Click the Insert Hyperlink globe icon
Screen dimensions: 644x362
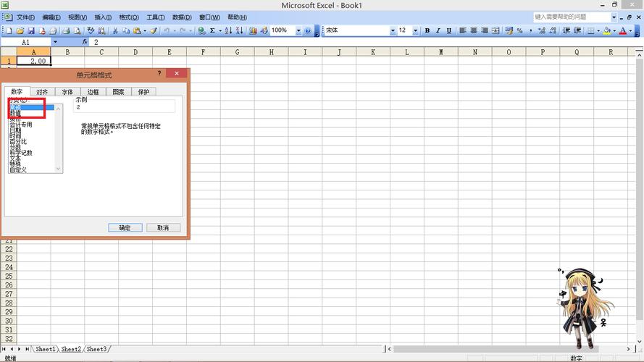pos(201,31)
